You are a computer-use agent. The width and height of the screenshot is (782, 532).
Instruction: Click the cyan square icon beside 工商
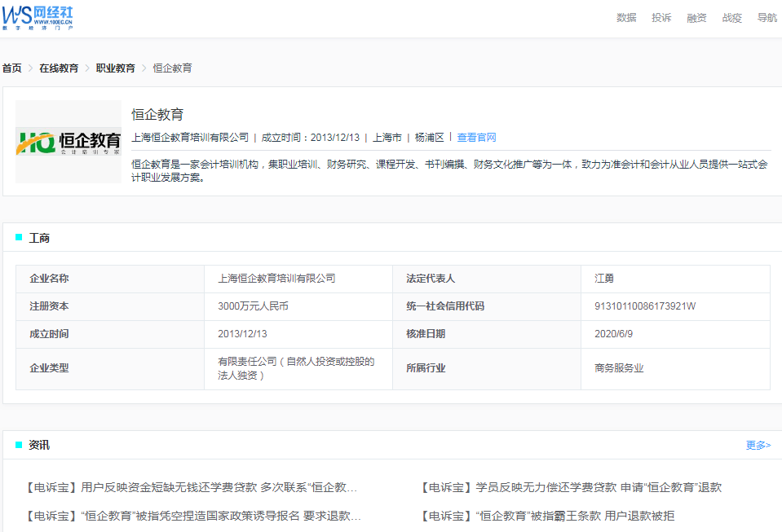point(19,238)
